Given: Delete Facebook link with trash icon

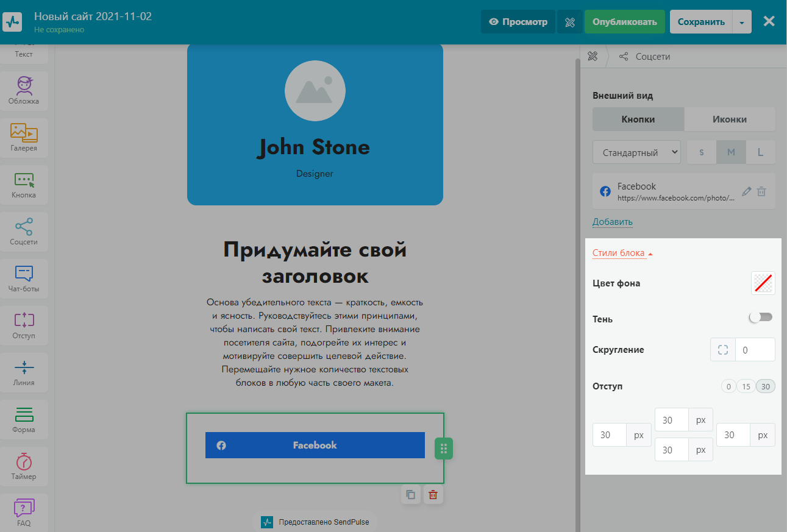Looking at the screenshot, I should [761, 191].
